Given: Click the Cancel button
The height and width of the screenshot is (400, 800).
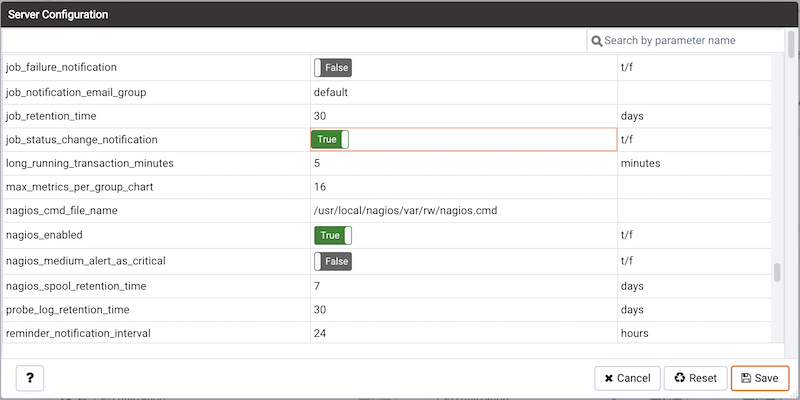Looking at the screenshot, I should (x=627, y=378).
